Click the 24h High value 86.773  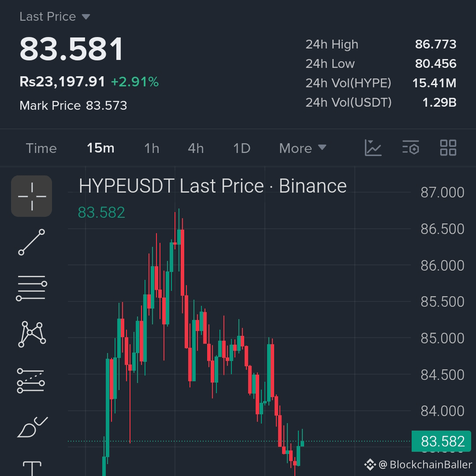(x=435, y=45)
